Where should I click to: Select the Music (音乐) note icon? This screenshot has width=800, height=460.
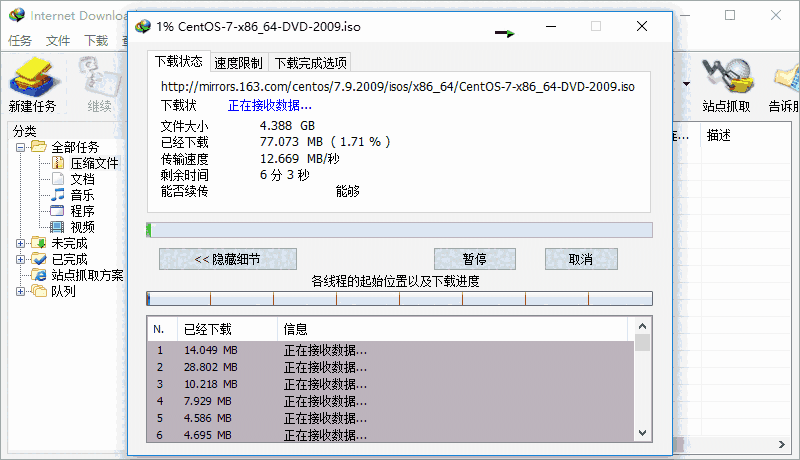(x=58, y=195)
